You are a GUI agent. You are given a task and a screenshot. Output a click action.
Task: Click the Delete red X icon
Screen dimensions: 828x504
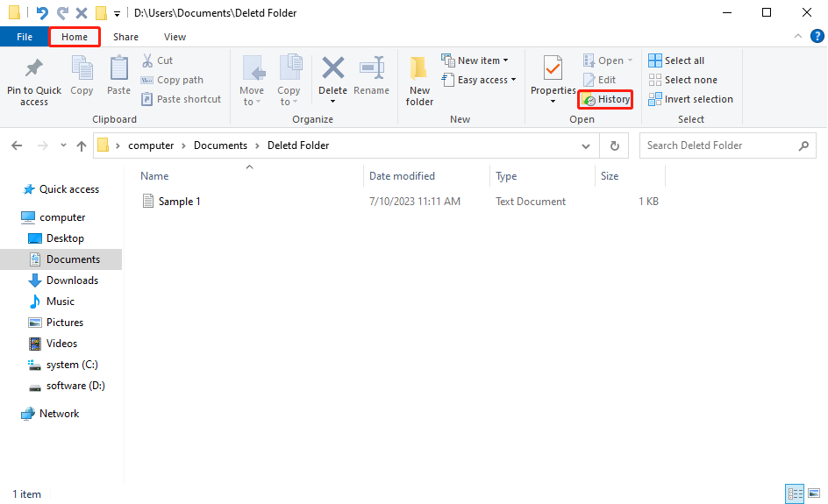[332, 68]
